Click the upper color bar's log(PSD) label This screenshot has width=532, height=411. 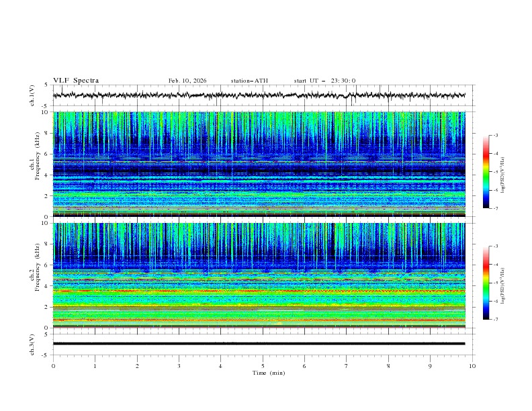tap(502, 175)
